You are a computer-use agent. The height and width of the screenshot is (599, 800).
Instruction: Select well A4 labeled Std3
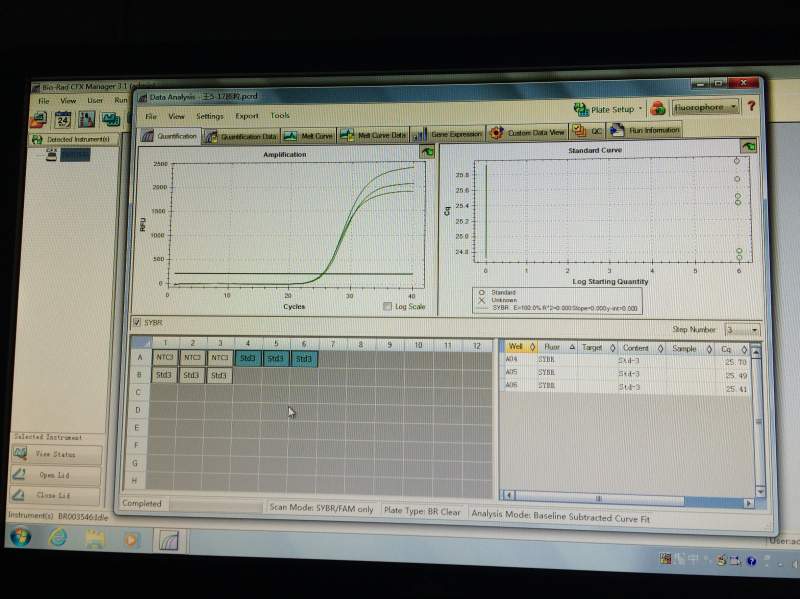point(248,358)
